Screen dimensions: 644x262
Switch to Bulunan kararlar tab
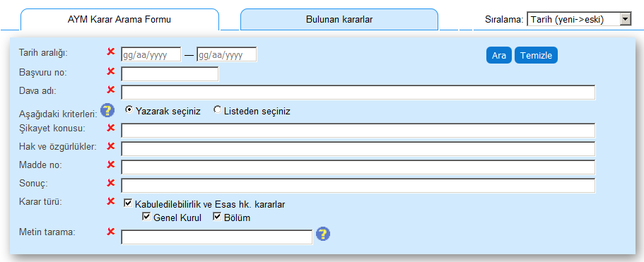(x=339, y=19)
